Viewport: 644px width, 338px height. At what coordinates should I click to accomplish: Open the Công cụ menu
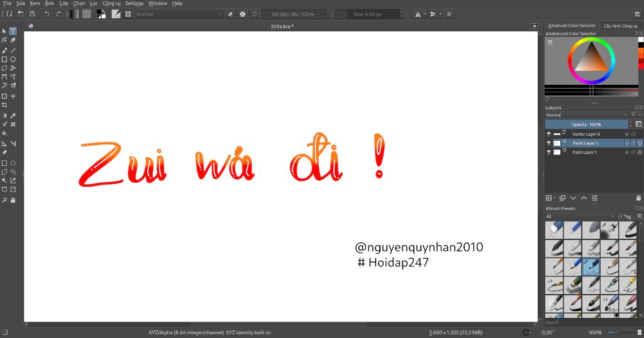click(111, 3)
